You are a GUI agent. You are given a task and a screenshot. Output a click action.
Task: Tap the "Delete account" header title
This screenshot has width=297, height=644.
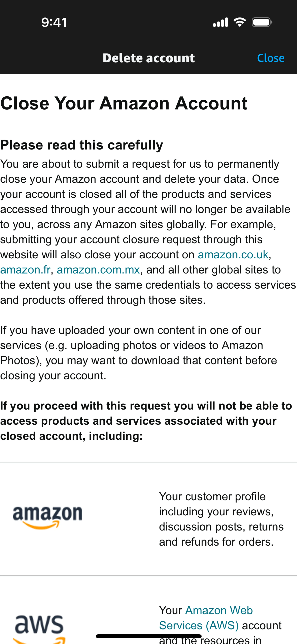[x=148, y=58]
